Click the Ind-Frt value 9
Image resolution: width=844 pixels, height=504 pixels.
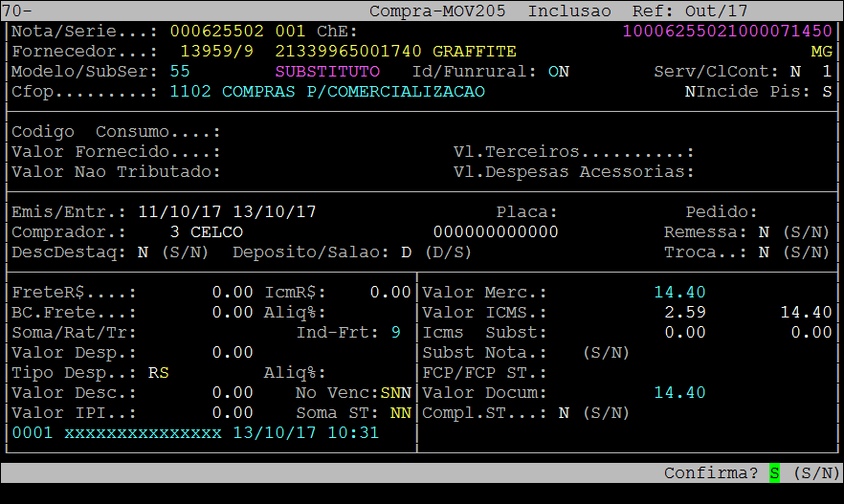(x=395, y=333)
